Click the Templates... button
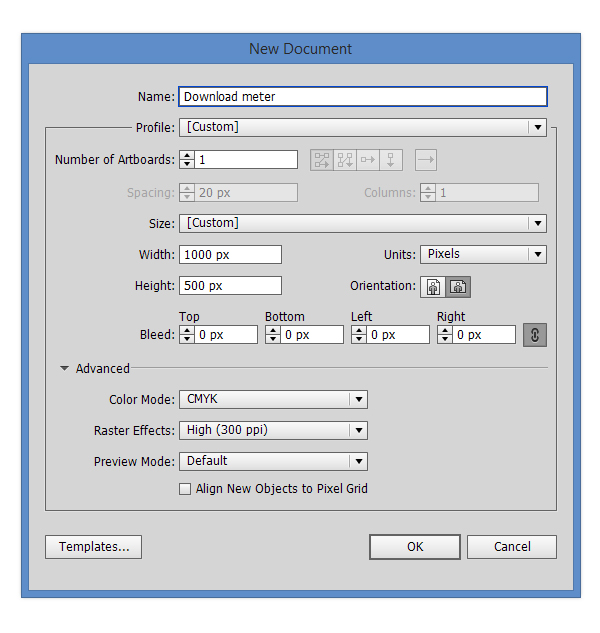The height and width of the screenshot is (633, 600). (x=94, y=547)
